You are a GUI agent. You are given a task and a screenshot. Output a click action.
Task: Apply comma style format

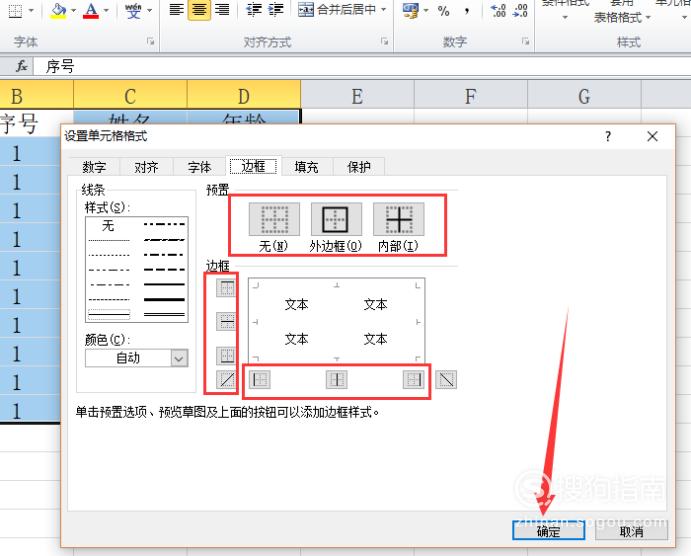(466, 11)
